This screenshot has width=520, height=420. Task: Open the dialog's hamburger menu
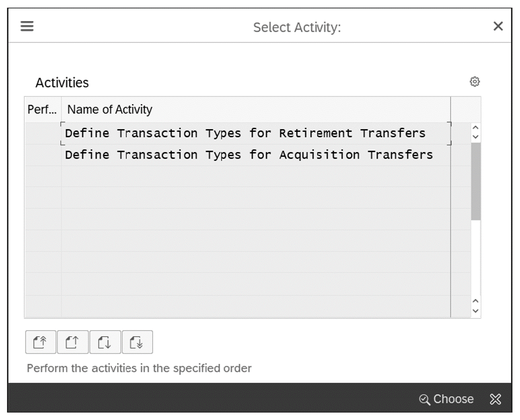[26, 26]
